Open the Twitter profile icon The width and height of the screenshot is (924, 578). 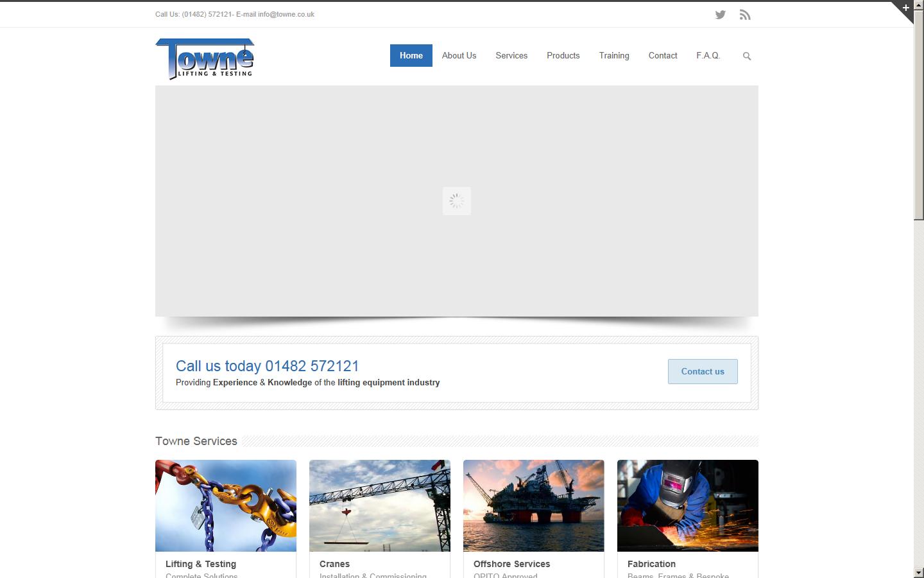720,14
